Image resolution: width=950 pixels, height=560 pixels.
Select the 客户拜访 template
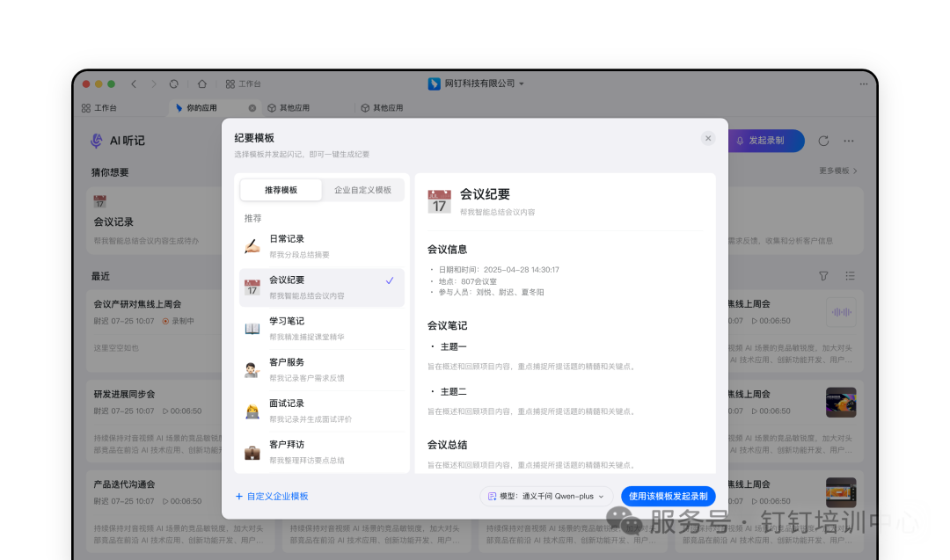(x=322, y=452)
